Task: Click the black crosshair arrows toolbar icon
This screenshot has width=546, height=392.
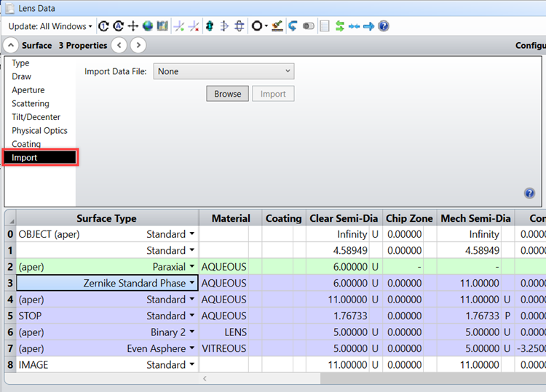Action: (x=133, y=26)
